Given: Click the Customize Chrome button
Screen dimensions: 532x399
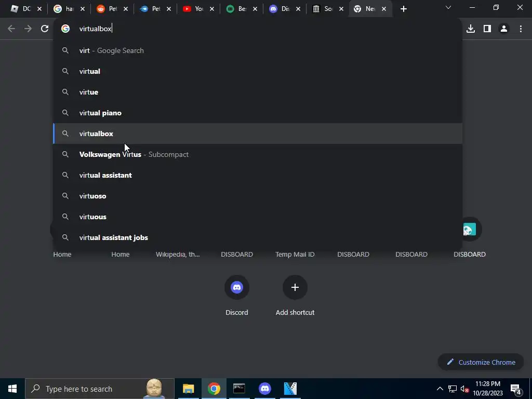Looking at the screenshot, I should 481,362.
